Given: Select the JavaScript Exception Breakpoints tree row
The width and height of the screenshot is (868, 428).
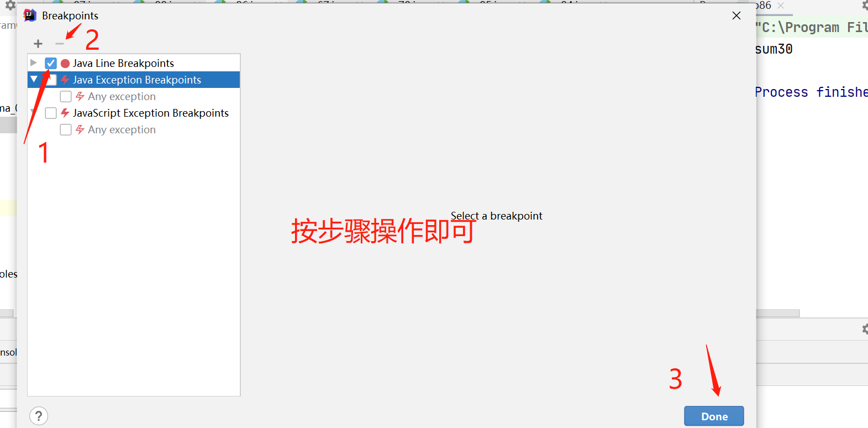Looking at the screenshot, I should (150, 113).
